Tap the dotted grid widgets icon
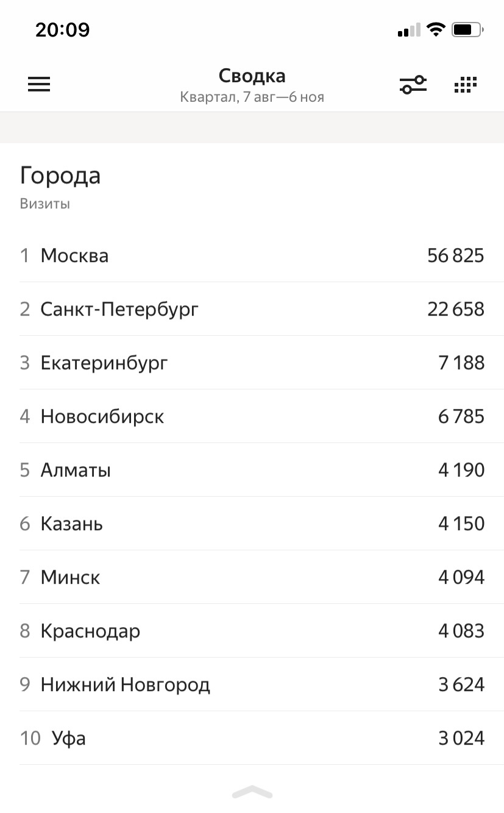The image size is (504, 813). [466, 85]
